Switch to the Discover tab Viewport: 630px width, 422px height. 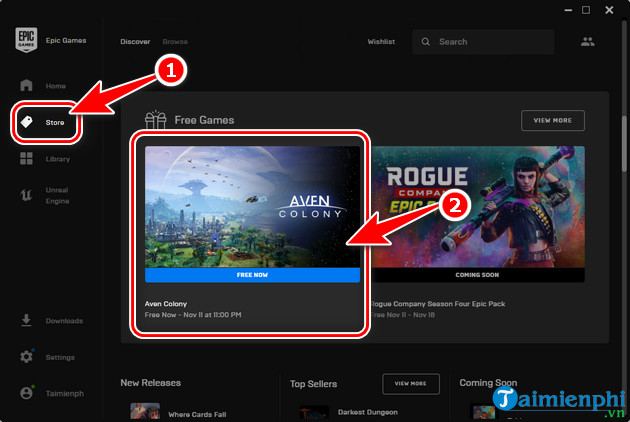tap(135, 41)
